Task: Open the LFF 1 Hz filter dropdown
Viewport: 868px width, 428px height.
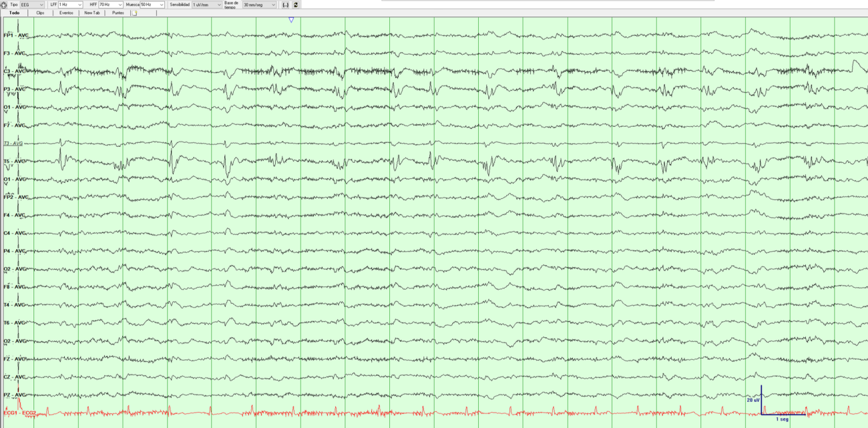Action: [78, 5]
